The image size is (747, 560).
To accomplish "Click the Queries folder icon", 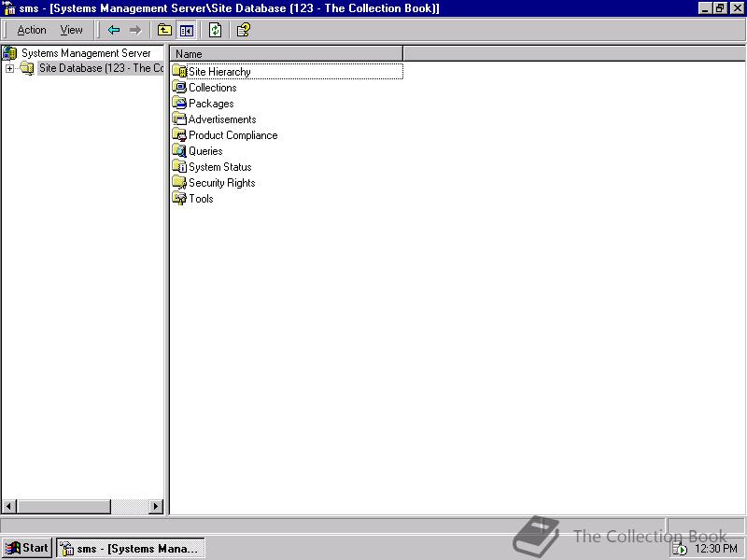I will (179, 150).
